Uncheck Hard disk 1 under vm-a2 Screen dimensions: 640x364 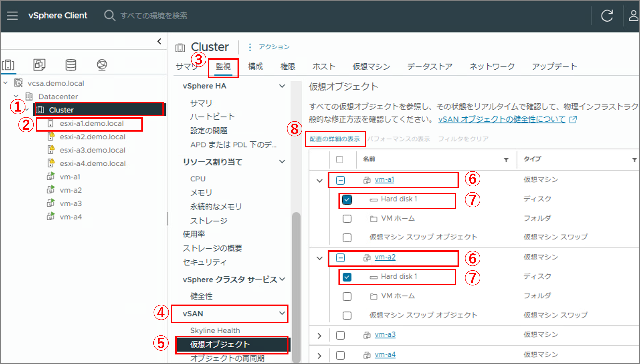(347, 277)
